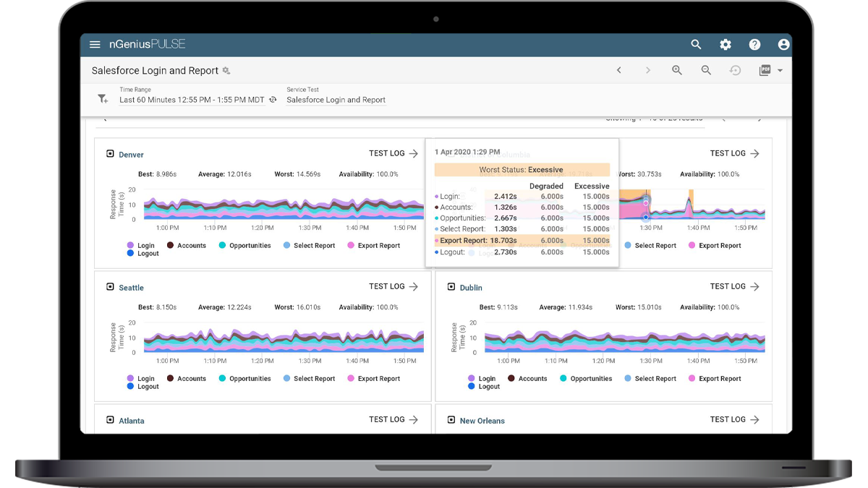The image size is (868, 488).
Task: Click the add filter funnel icon
Action: pos(103,99)
